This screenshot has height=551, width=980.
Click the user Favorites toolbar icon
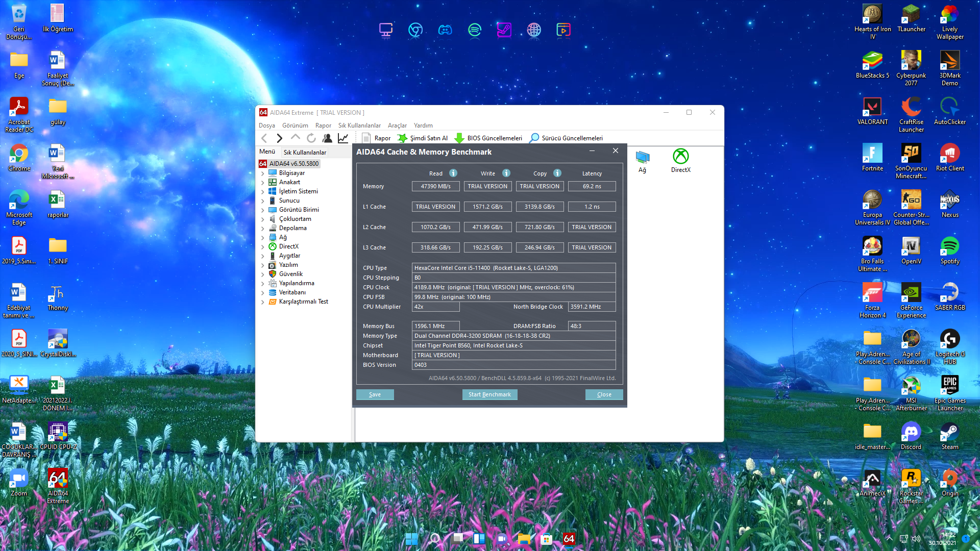tap(327, 138)
